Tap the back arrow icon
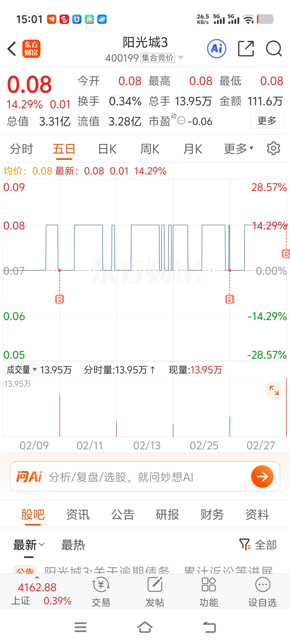Screen dimensions: 290x644 tap(12, 49)
